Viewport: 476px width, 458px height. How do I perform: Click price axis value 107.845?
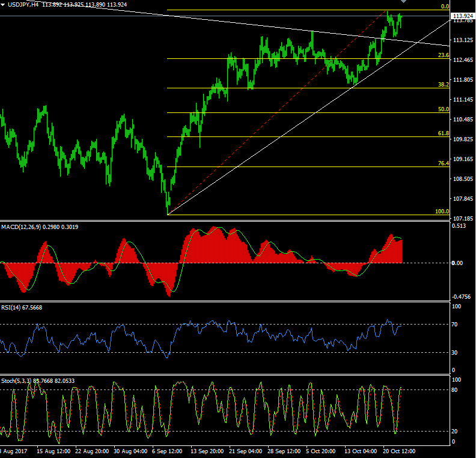(x=463, y=198)
